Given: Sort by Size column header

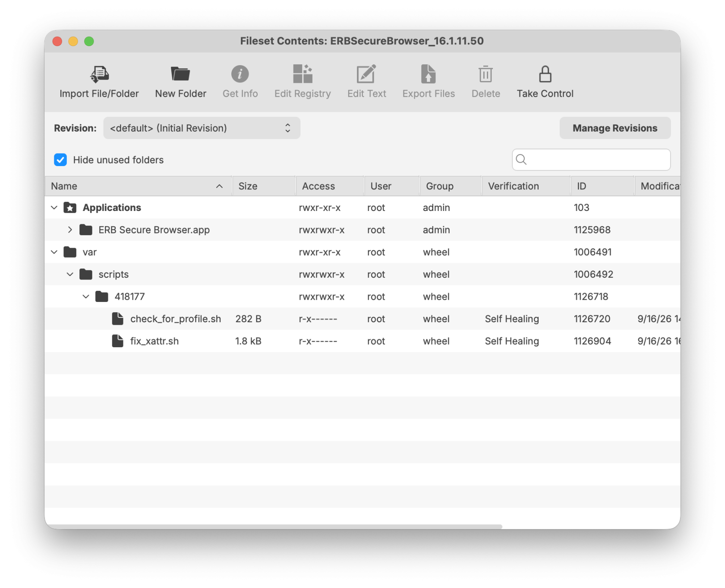Looking at the screenshot, I should (264, 186).
